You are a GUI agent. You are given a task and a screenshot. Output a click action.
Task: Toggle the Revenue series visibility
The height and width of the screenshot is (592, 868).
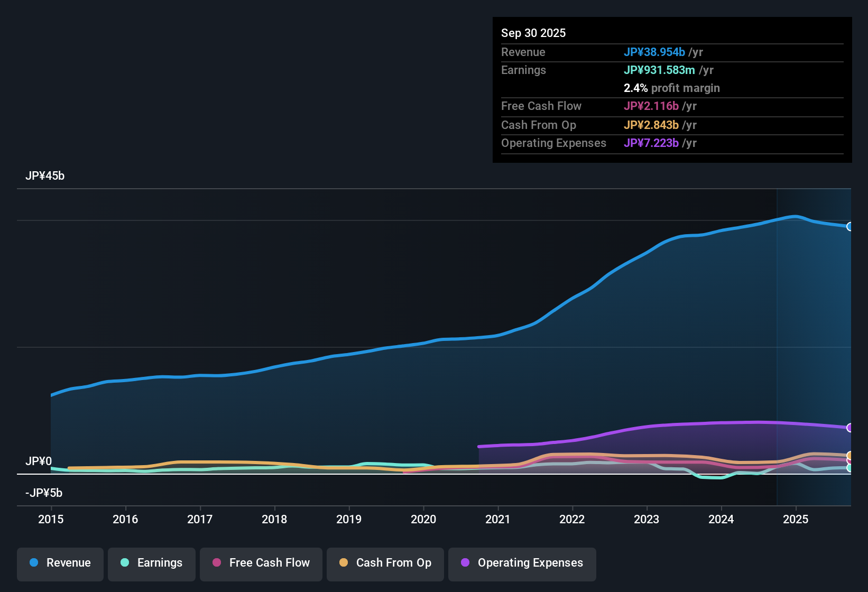pyautogui.click(x=60, y=563)
